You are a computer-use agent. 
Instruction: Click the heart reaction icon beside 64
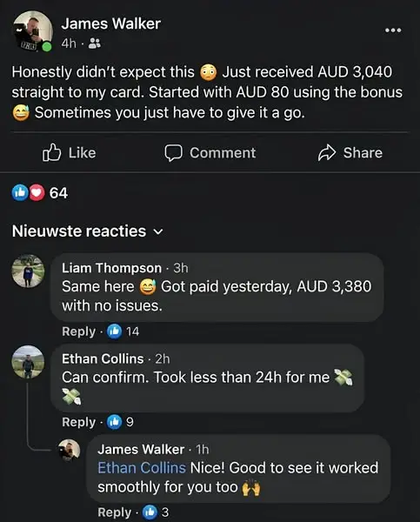37,193
